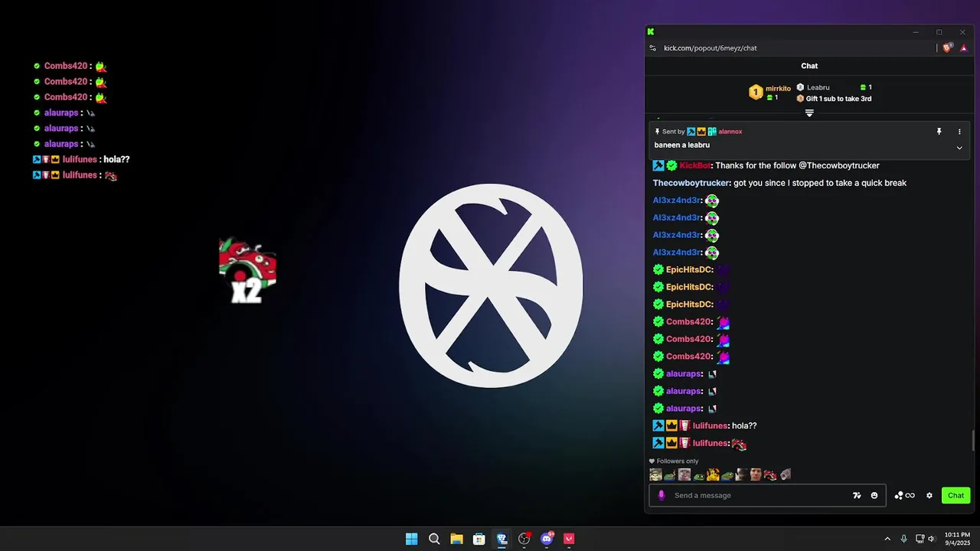Select the cat face emote in quick row

coord(684,475)
